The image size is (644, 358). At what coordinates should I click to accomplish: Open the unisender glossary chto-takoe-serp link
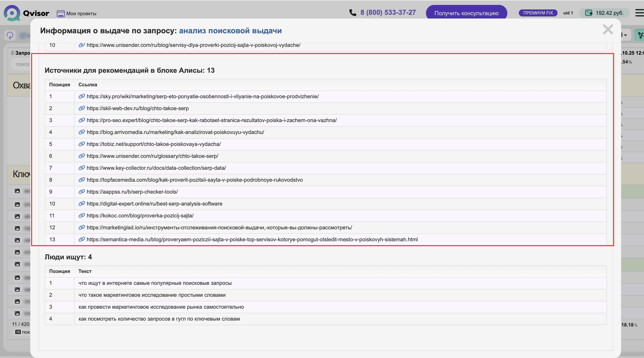pos(152,156)
